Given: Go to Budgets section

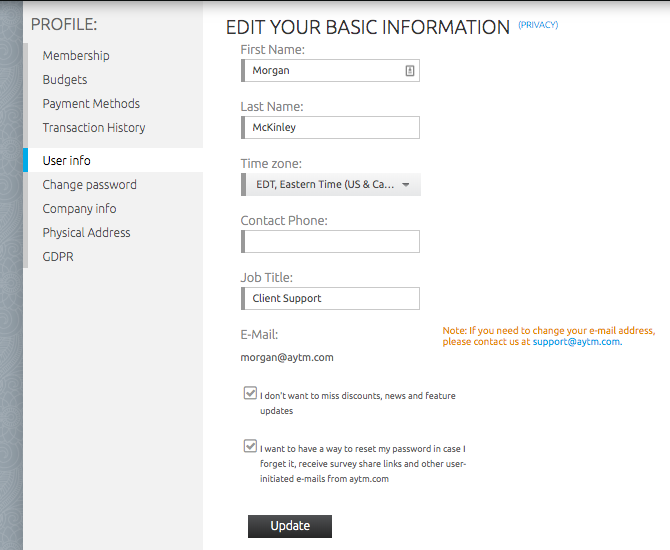Looking at the screenshot, I should pos(65,80).
